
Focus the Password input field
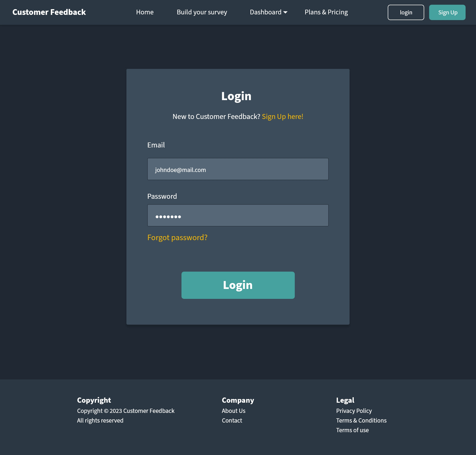click(238, 215)
